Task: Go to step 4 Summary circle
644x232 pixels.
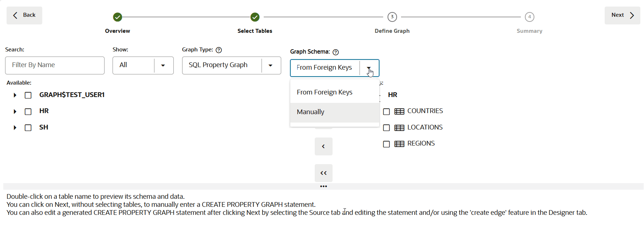Action: pyautogui.click(x=530, y=17)
